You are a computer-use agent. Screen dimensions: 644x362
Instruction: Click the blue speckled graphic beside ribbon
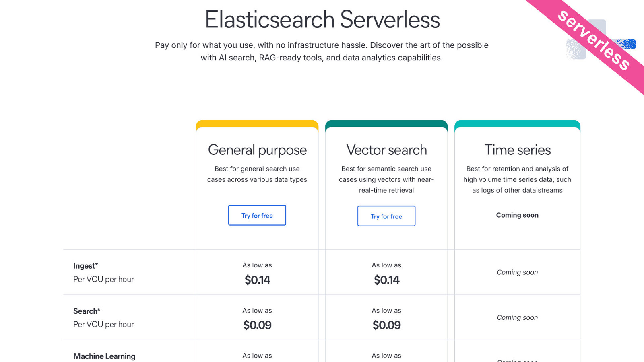coord(625,44)
